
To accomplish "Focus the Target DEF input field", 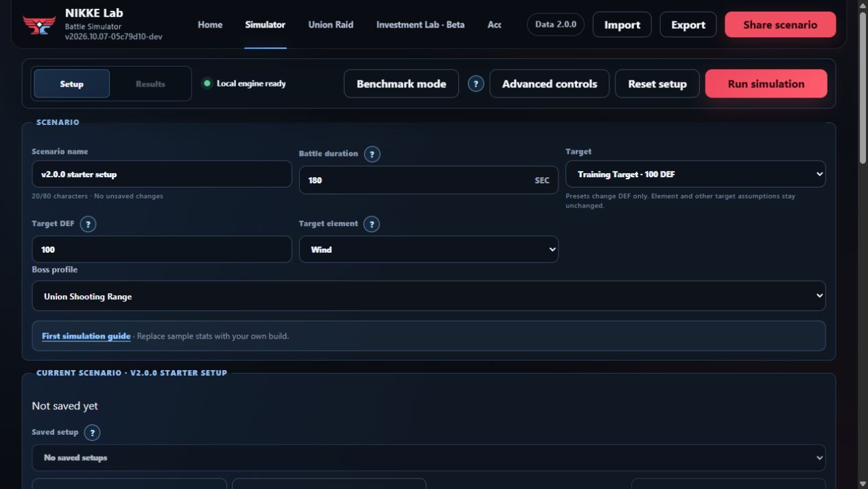I will point(162,249).
